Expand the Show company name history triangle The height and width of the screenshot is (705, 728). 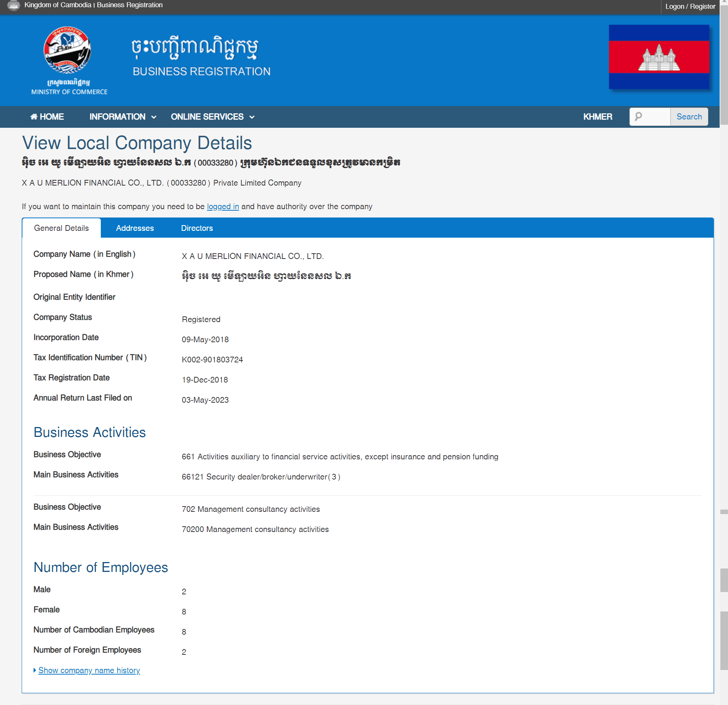pos(35,670)
